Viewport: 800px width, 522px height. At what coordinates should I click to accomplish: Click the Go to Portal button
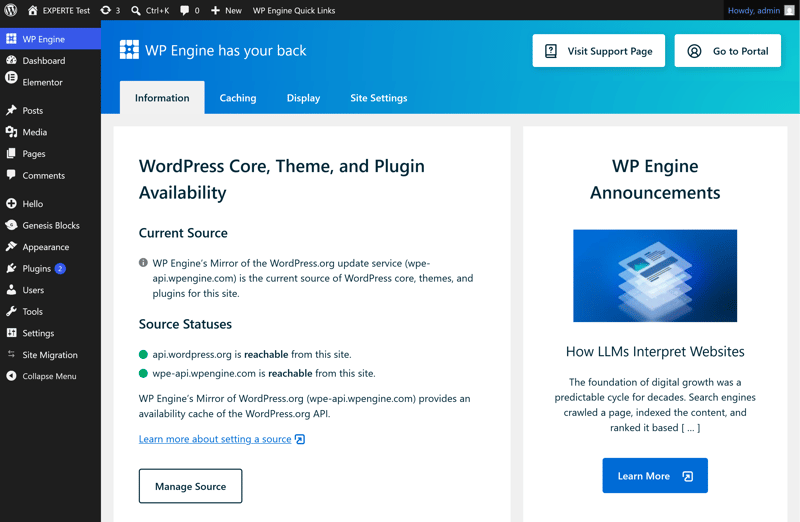click(728, 51)
